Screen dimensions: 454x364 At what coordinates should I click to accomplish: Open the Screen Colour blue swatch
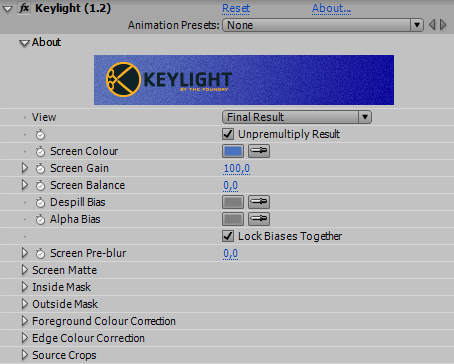click(233, 151)
